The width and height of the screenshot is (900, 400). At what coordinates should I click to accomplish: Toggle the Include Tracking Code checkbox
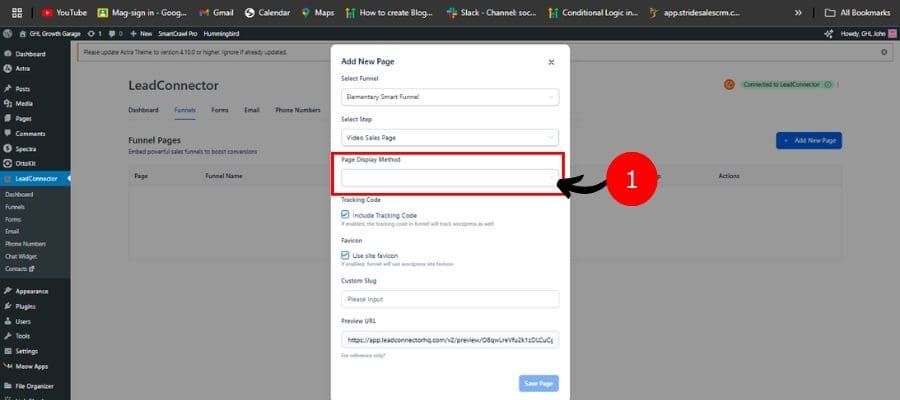(x=345, y=215)
